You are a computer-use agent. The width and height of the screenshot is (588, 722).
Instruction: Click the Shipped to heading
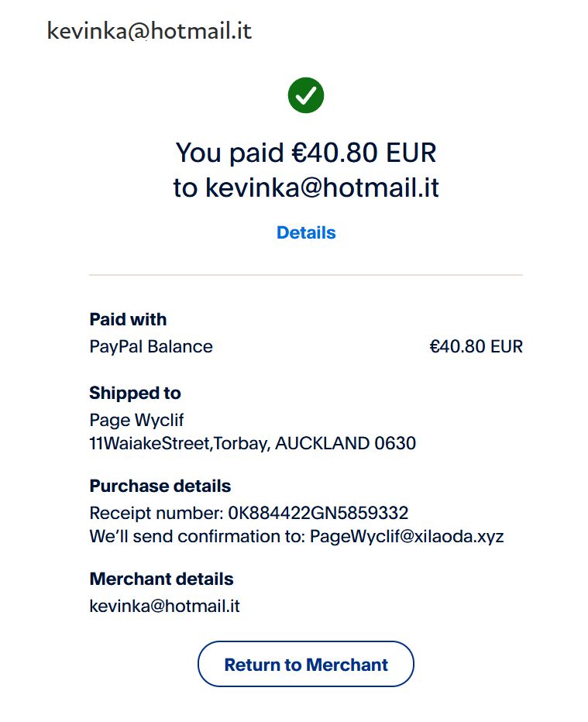(x=135, y=393)
